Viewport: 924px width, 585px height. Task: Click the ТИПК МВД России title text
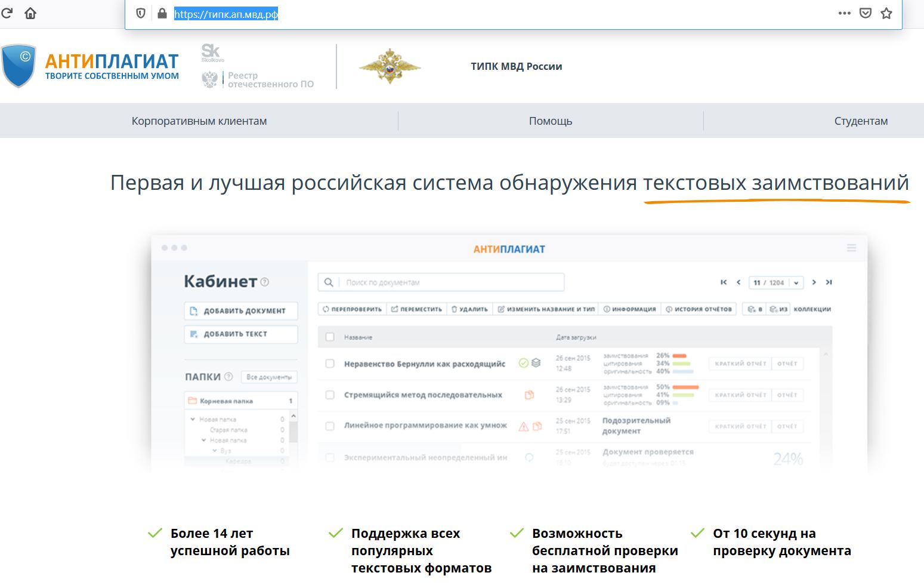(517, 66)
